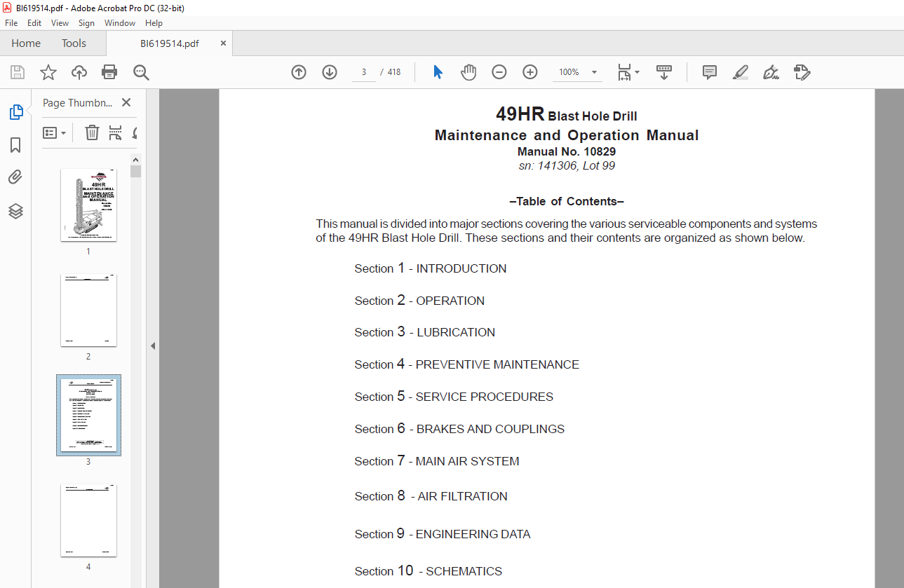Open the File menu
Viewport: 904px width, 588px height.
click(11, 23)
